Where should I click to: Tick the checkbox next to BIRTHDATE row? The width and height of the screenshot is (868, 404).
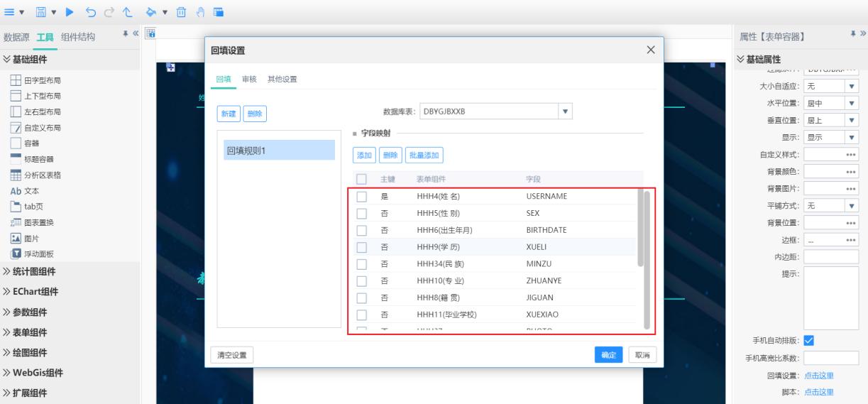(x=362, y=230)
